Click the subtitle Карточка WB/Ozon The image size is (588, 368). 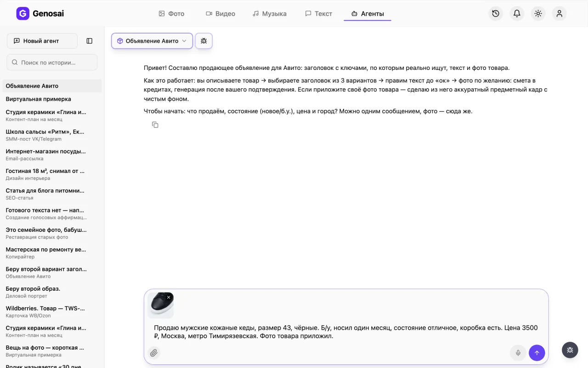click(28, 316)
